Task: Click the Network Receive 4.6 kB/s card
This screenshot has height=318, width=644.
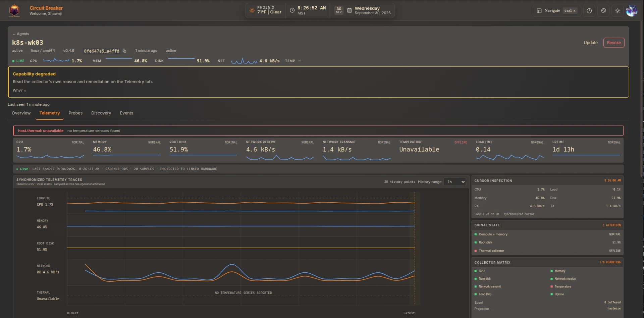Action: (x=280, y=150)
